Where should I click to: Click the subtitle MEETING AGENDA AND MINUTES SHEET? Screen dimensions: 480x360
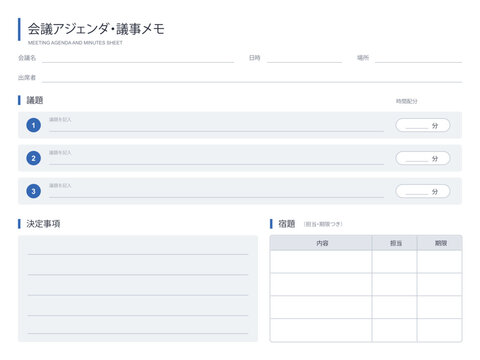75,43
